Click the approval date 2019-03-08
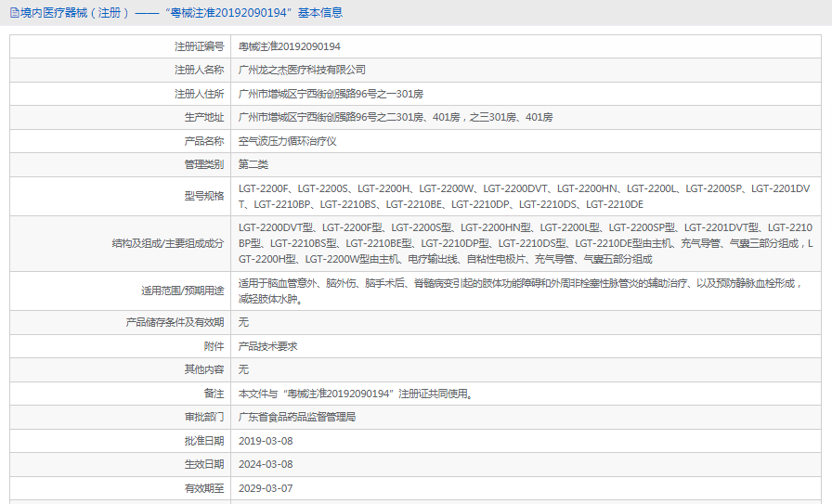 coord(266,441)
